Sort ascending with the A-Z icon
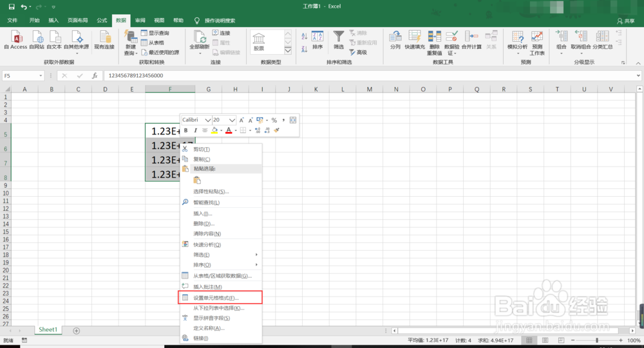This screenshot has width=644, height=348. 305,36
